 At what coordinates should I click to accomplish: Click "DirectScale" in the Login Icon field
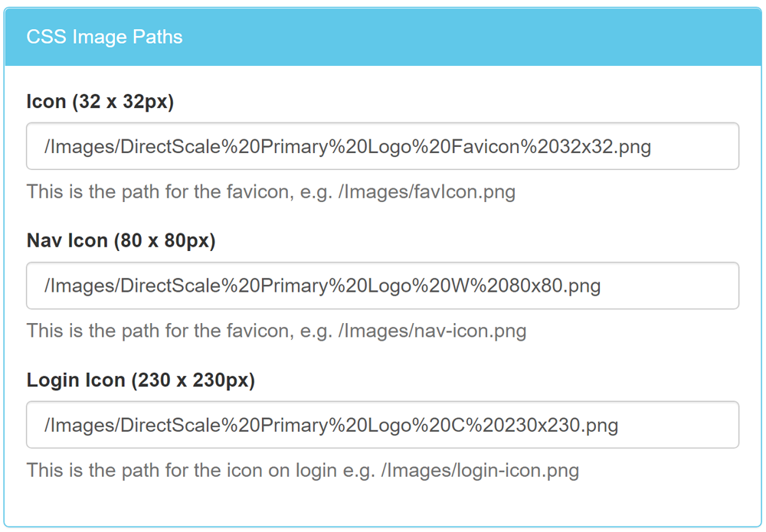click(x=170, y=426)
